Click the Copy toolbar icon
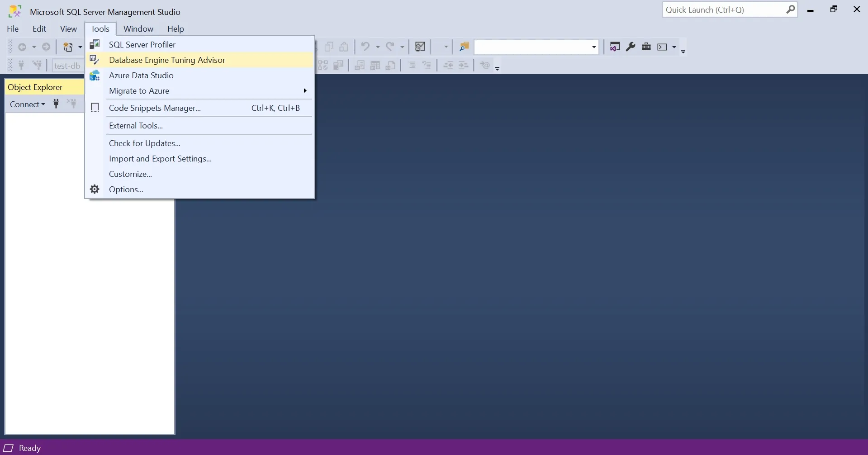The image size is (868, 455). (x=329, y=47)
